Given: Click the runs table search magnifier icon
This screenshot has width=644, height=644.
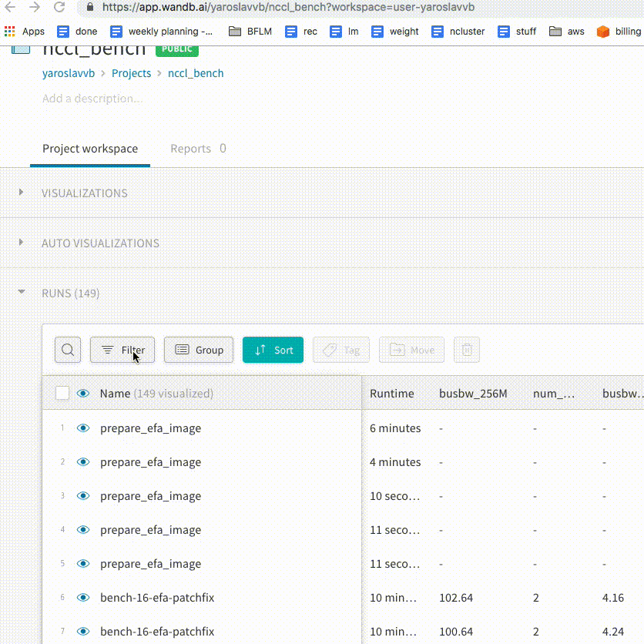Looking at the screenshot, I should (x=68, y=350).
